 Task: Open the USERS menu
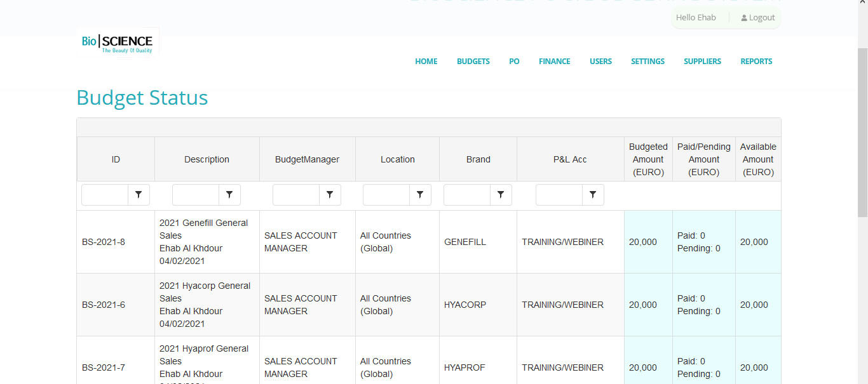600,62
